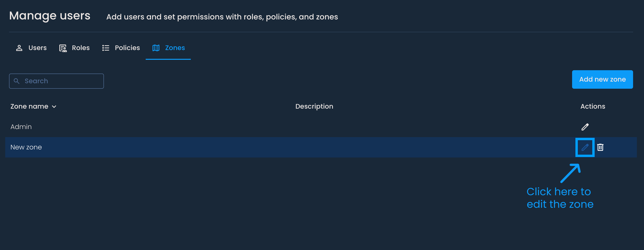Click the list icon beside Policies

pyautogui.click(x=106, y=48)
